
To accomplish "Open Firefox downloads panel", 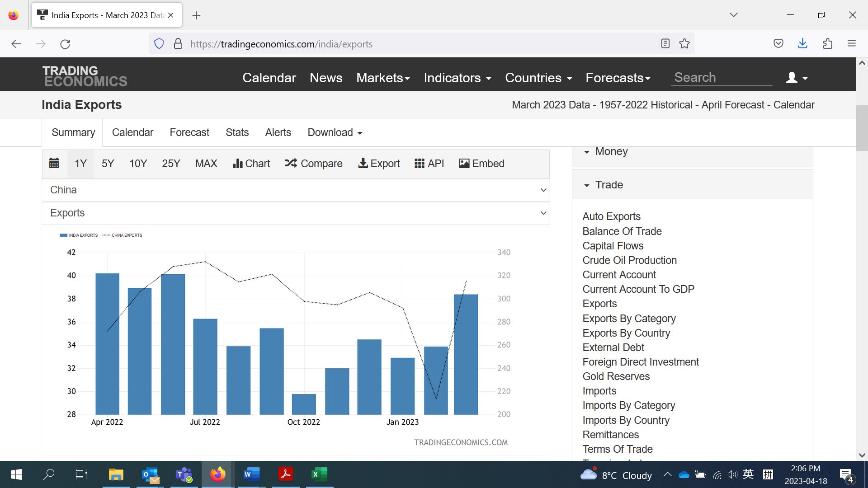I will point(802,44).
